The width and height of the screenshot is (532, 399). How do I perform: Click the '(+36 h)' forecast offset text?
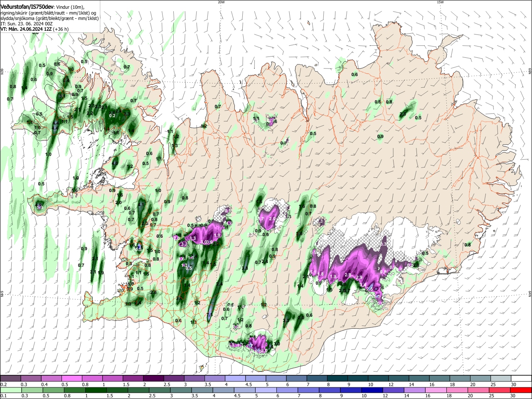[61, 29]
